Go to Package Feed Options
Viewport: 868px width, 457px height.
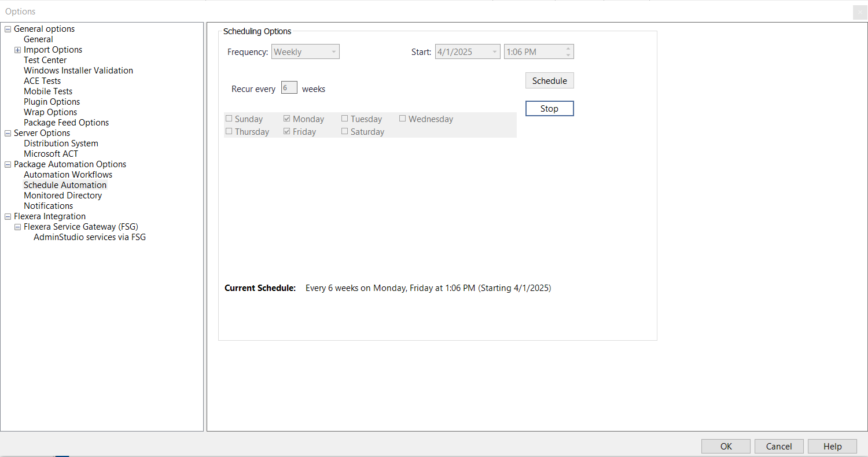click(x=66, y=123)
